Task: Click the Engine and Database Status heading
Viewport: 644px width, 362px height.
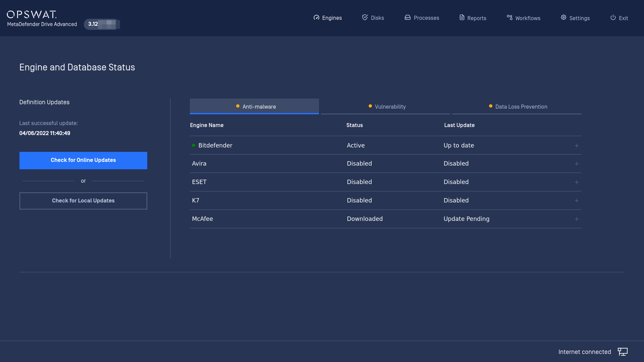Action: (77, 67)
